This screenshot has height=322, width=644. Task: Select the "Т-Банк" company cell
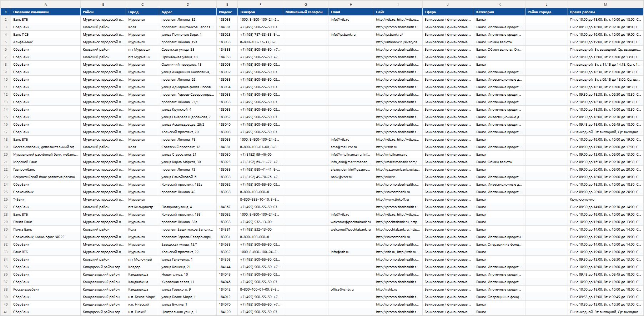pos(46,200)
